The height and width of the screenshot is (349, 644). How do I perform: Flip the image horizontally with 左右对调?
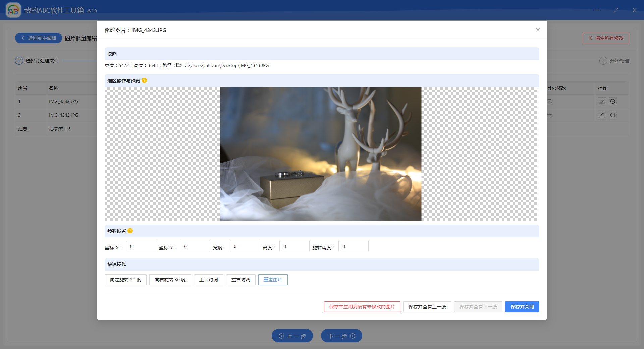tap(240, 280)
